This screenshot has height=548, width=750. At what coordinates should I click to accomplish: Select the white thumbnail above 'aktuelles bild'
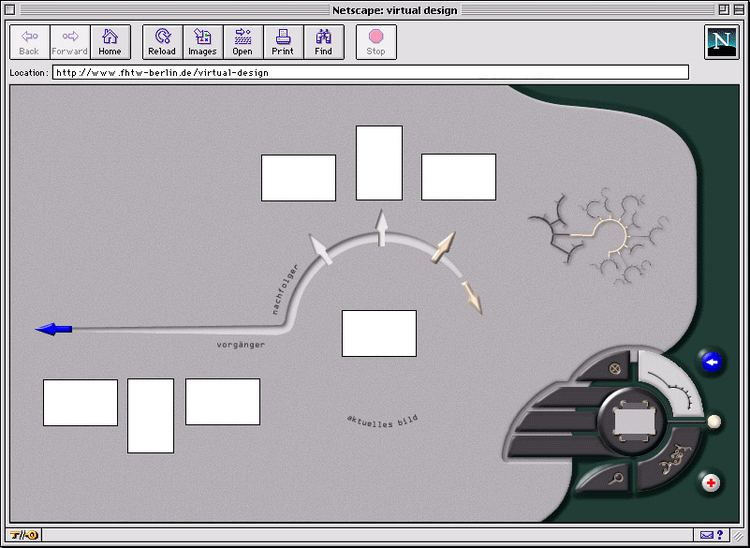point(379,333)
